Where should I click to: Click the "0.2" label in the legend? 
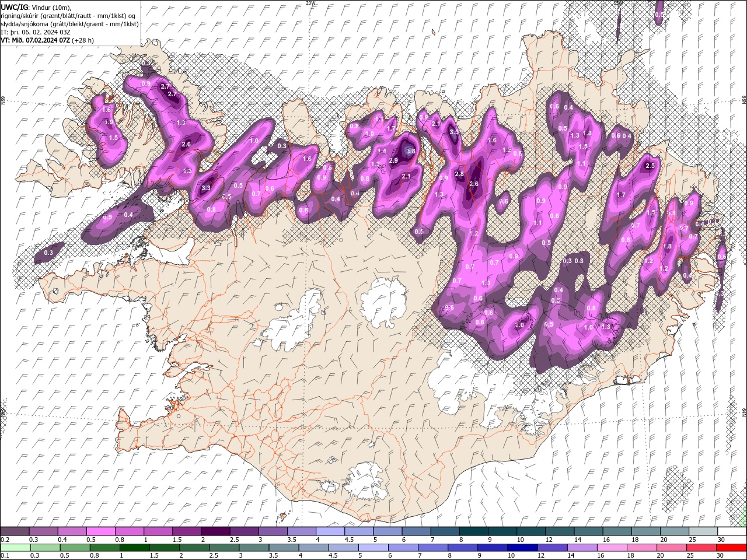pyautogui.click(x=4, y=540)
